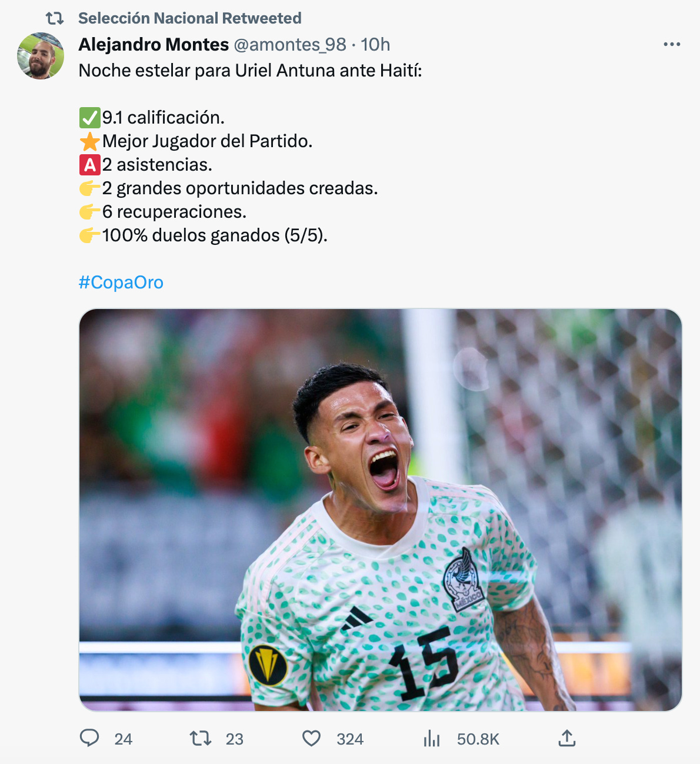
Task: Click the 324 likes count
Action: click(x=350, y=739)
